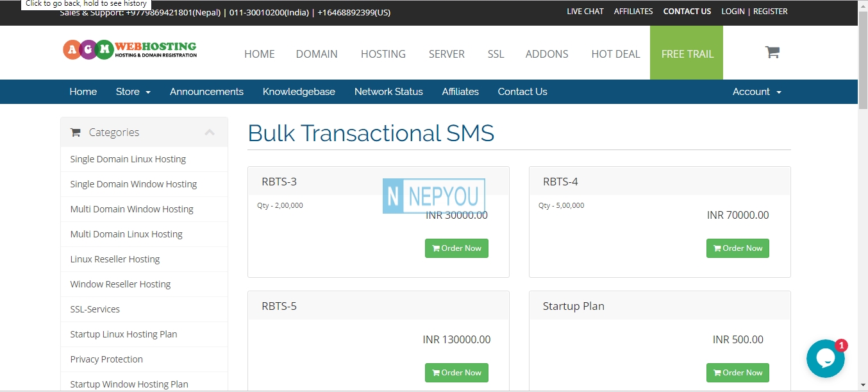Go to HOT DEAL menu item
Screen dimensions: 868x392
tap(615, 54)
